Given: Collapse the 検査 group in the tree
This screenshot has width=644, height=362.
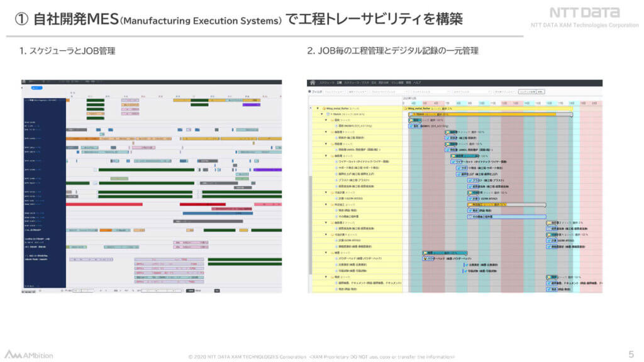Looking at the screenshot, I should pyautogui.click(x=326, y=253).
